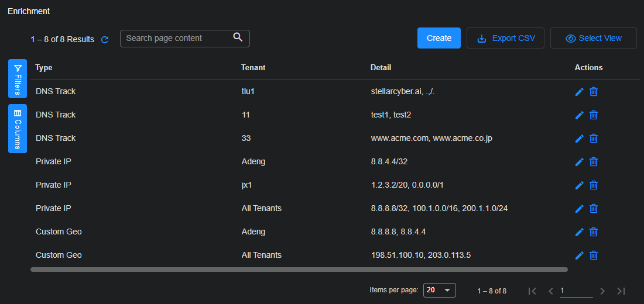Export the table with Export CSV
The width and height of the screenshot is (644, 304).
pyautogui.click(x=505, y=38)
